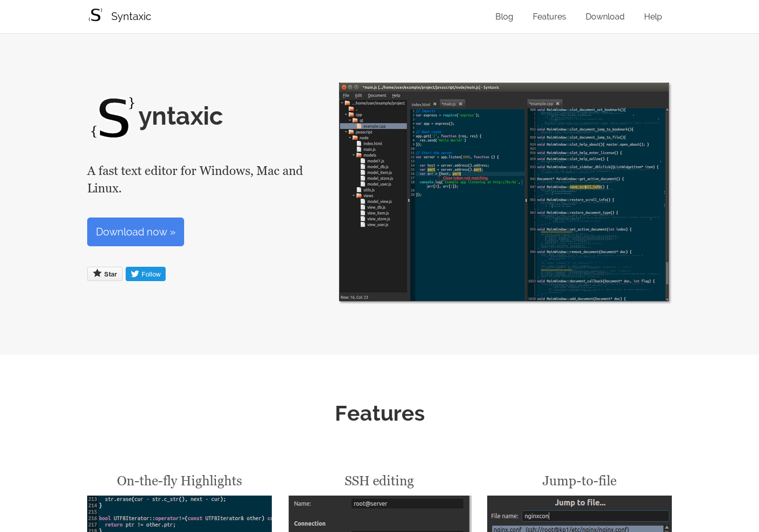Select the main.js file icon in the tree

[359, 149]
